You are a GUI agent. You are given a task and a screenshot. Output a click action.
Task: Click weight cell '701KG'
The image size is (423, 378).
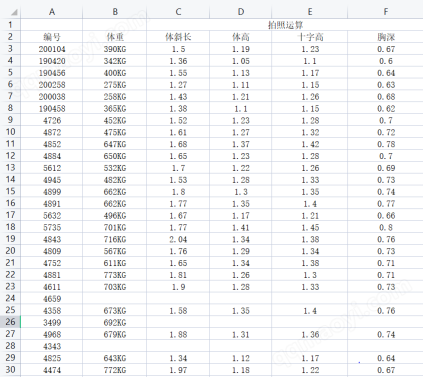click(115, 227)
